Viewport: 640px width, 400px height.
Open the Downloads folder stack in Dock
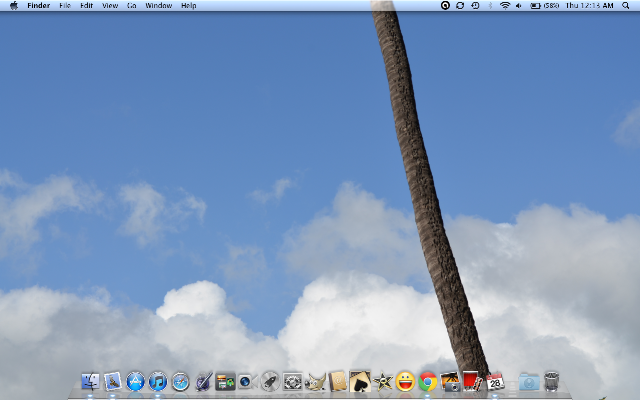click(x=529, y=382)
